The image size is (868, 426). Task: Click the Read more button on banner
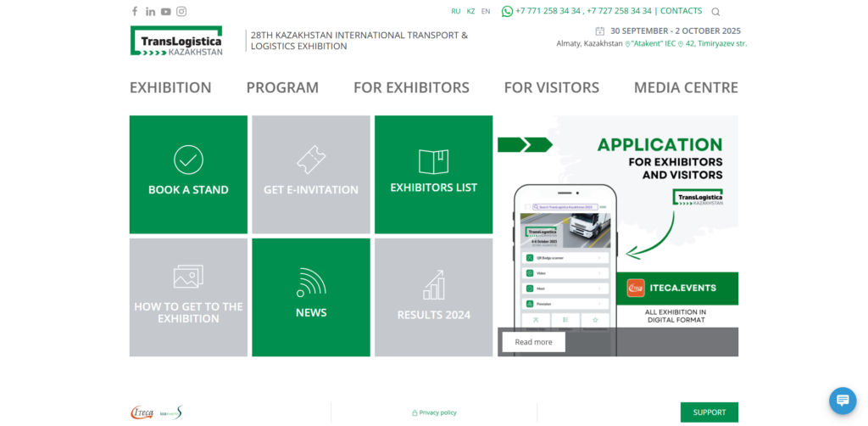[534, 342]
